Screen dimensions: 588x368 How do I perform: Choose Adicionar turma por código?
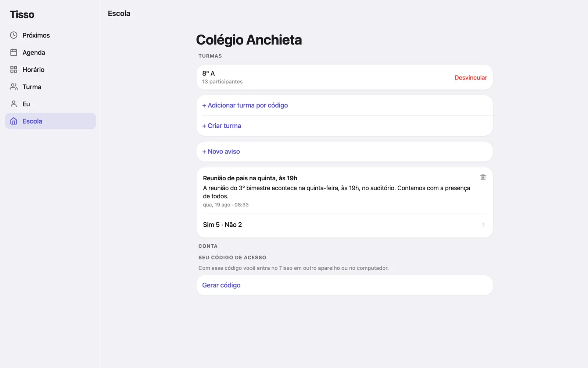[x=345, y=106]
